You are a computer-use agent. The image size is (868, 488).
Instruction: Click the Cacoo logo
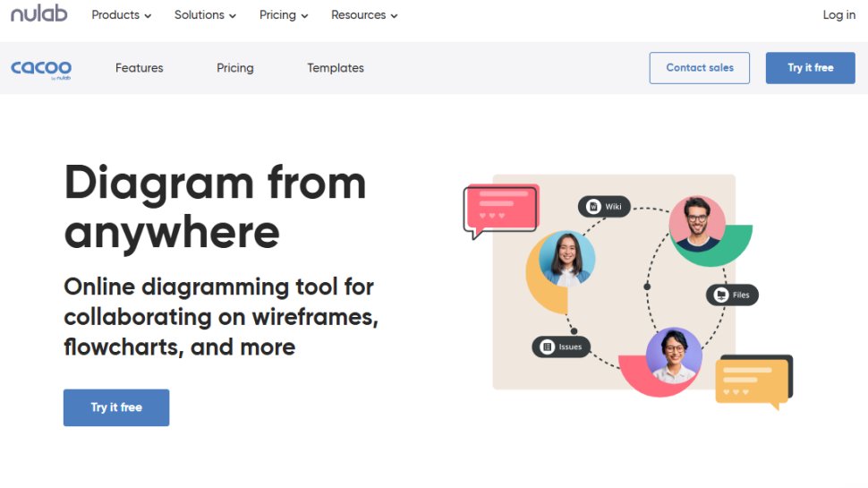click(41, 69)
